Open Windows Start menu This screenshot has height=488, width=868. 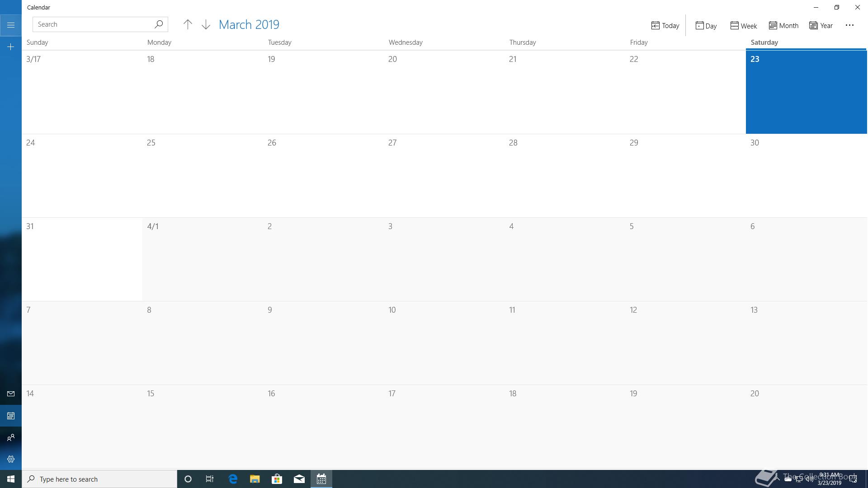11,479
